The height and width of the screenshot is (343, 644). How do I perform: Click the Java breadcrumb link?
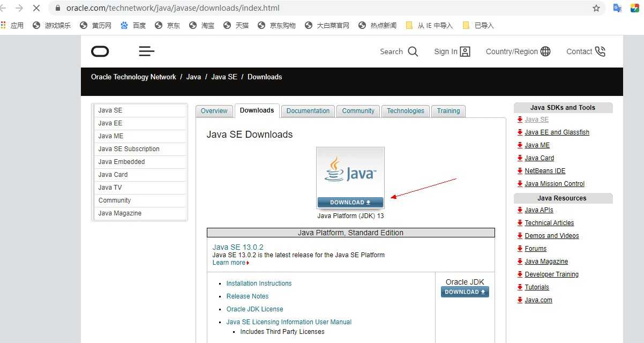[x=193, y=77]
